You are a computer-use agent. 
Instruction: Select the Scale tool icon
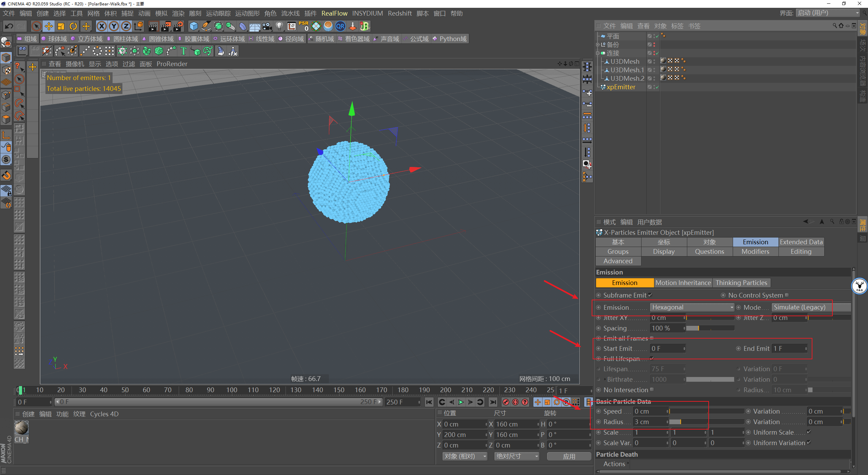coord(61,26)
